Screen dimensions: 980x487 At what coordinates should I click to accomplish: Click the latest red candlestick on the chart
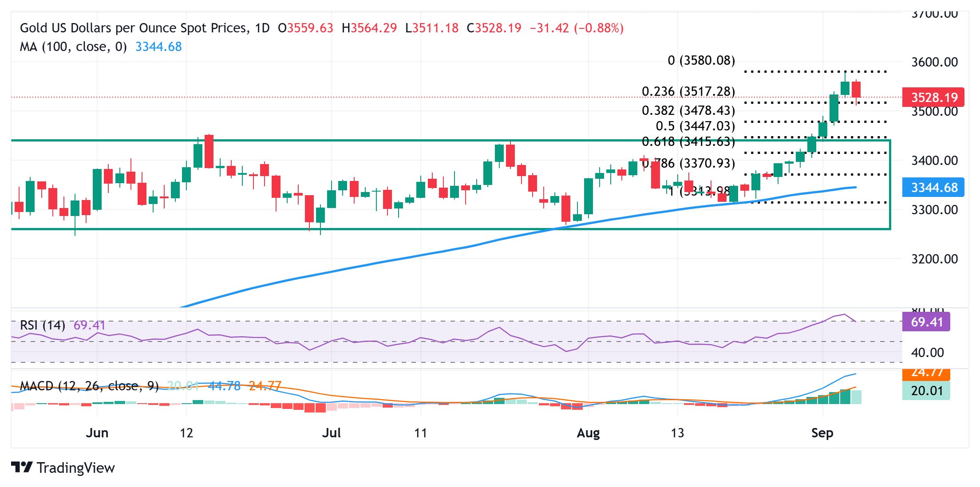[x=856, y=89]
